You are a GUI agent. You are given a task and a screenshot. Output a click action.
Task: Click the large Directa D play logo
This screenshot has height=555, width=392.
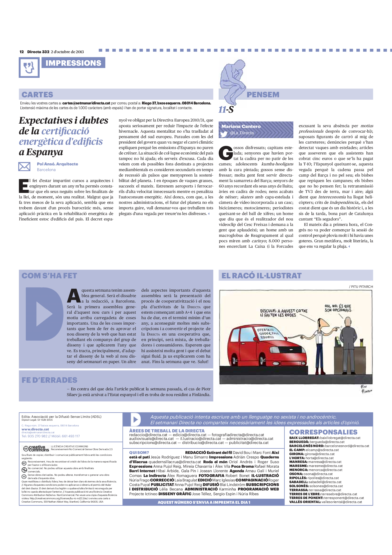44,313
